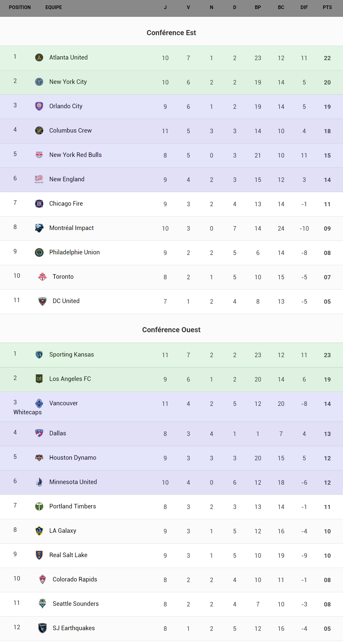Click the DIF column header
This screenshot has height=644, width=343.
[x=304, y=7]
